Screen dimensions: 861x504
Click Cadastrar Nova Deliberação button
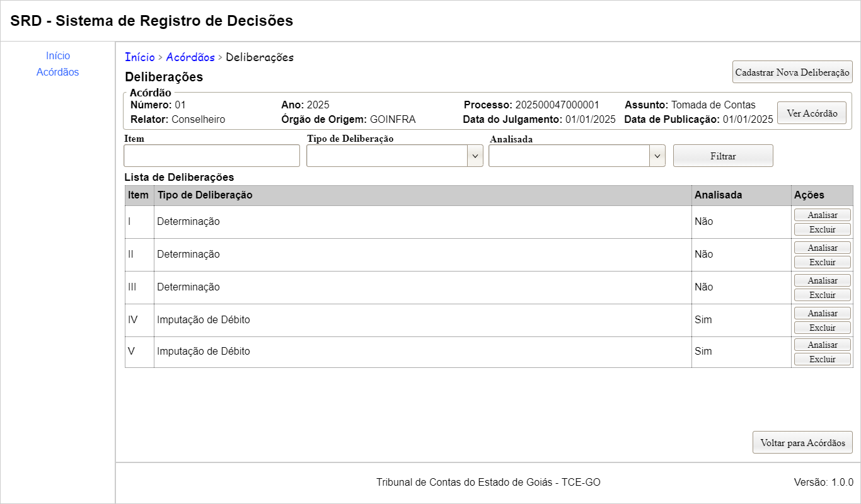(x=792, y=72)
